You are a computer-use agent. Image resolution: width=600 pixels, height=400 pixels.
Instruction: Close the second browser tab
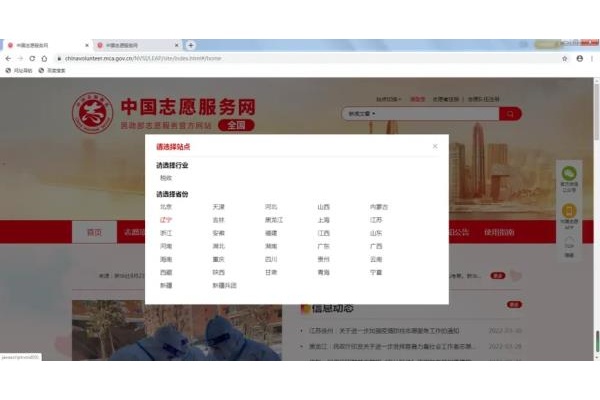177,45
